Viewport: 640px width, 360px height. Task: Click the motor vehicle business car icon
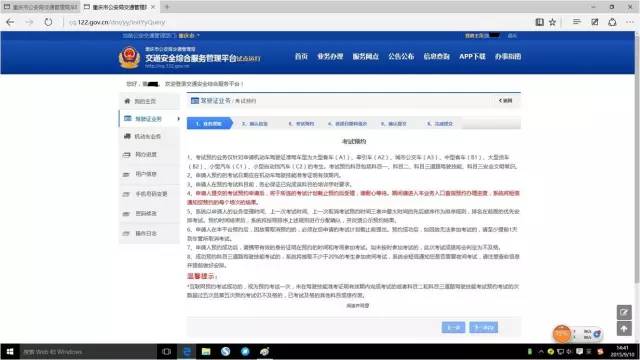pos(127,136)
